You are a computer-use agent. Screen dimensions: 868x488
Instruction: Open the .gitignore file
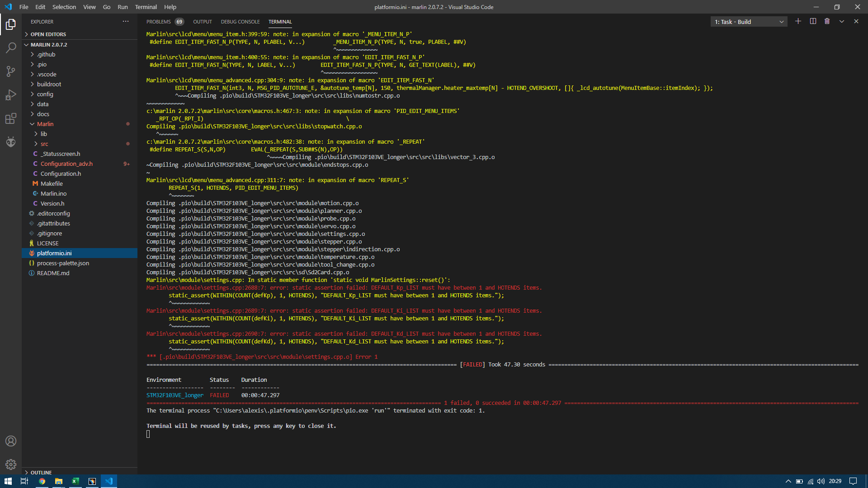pyautogui.click(x=80, y=233)
